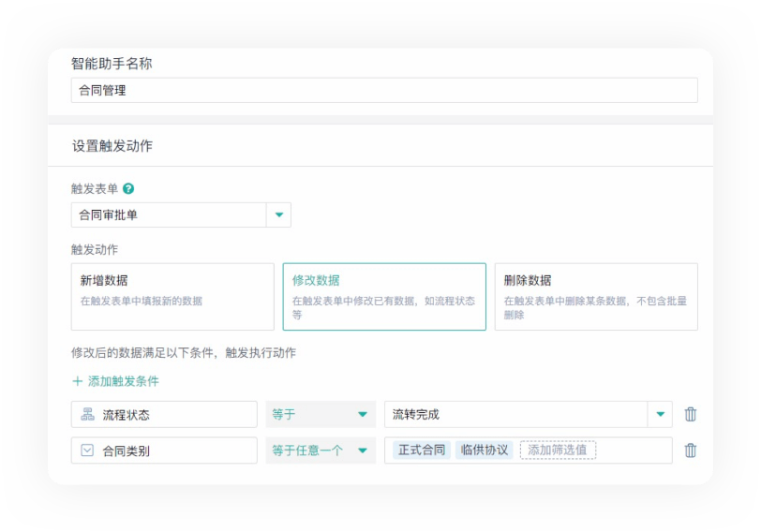The width and height of the screenshot is (761, 532).
Task: Click the 流程状态 field workflow icon
Action: coord(87,415)
